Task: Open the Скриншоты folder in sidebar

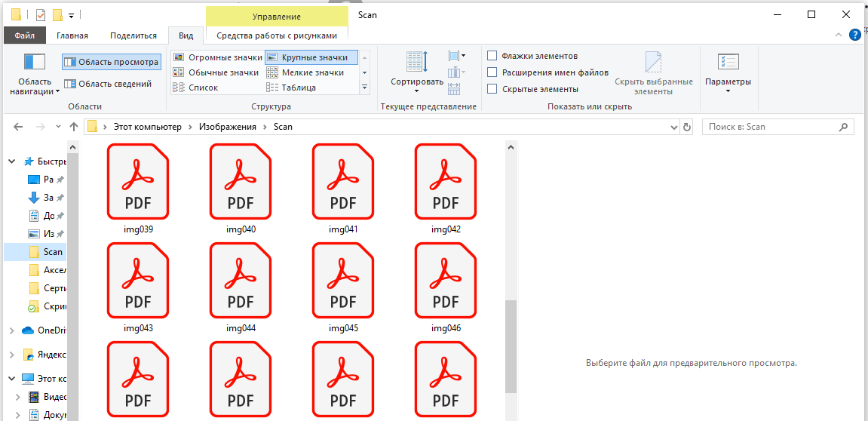Action: click(x=47, y=306)
